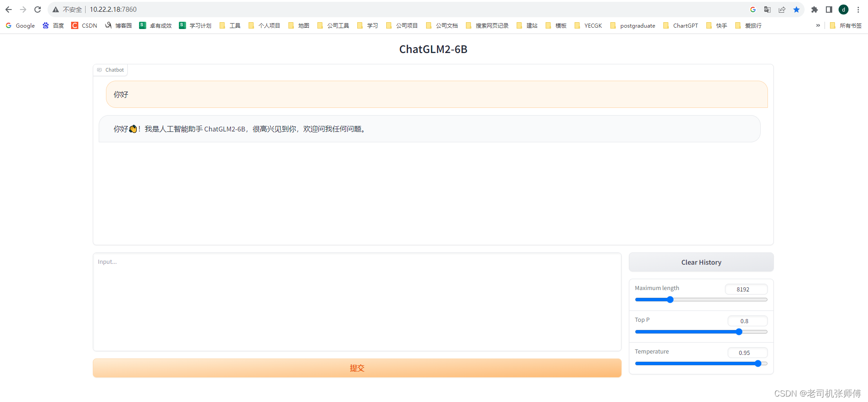Open the 学习计划 bookmark
This screenshot has width=868, height=402.
pos(195,26)
